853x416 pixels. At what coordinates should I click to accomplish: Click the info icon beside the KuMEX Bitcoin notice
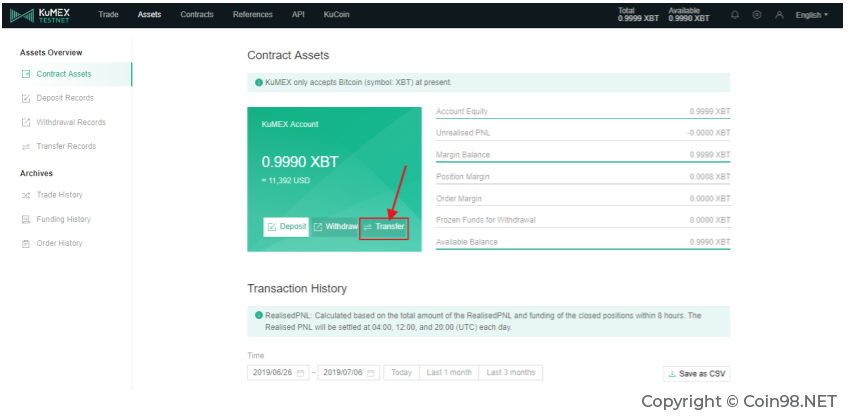[258, 83]
